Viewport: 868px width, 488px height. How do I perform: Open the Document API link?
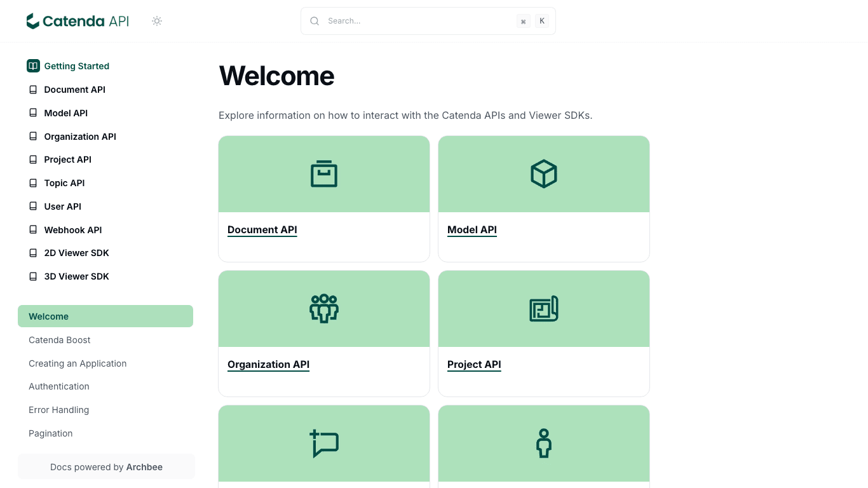[262, 229]
